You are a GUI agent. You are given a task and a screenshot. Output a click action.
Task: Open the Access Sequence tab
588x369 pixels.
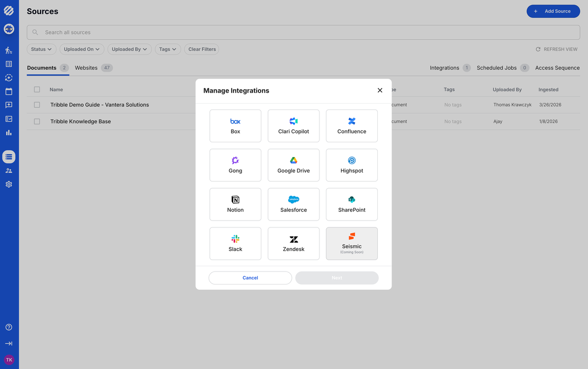click(557, 68)
